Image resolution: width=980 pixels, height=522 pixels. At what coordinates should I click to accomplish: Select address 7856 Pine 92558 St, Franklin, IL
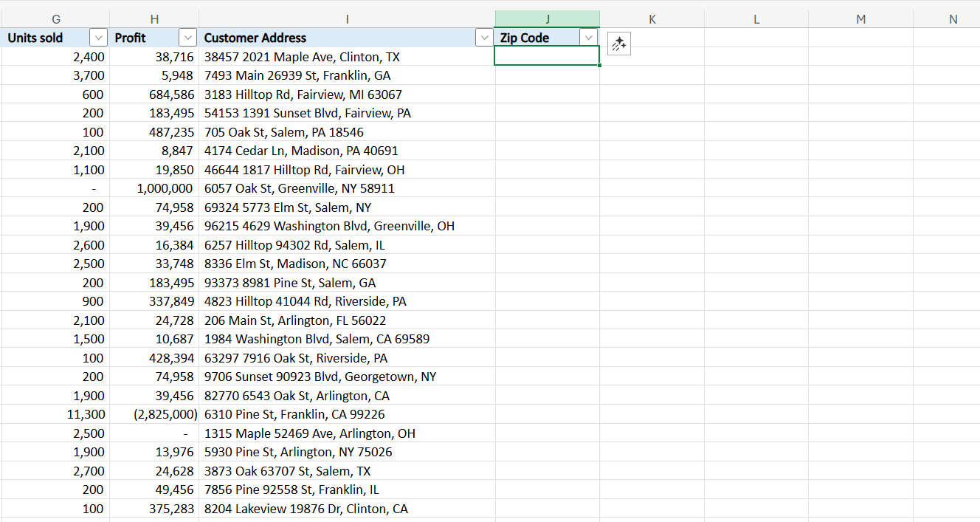click(347, 490)
